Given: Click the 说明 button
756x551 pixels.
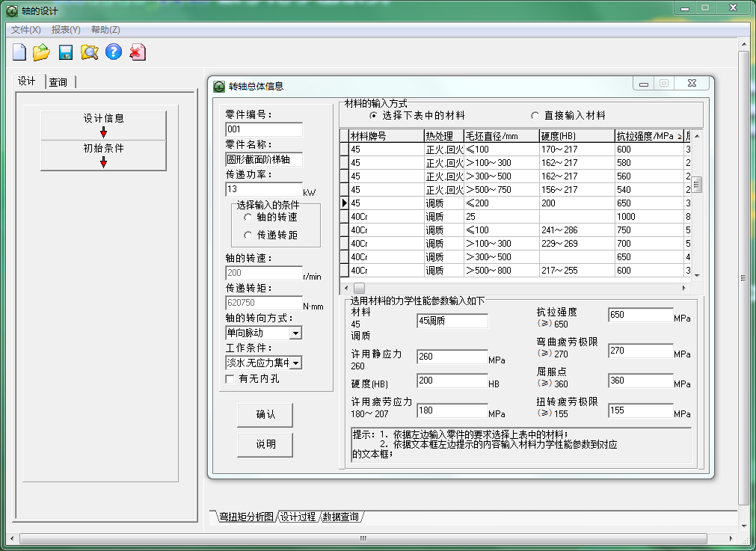Looking at the screenshot, I should [265, 445].
